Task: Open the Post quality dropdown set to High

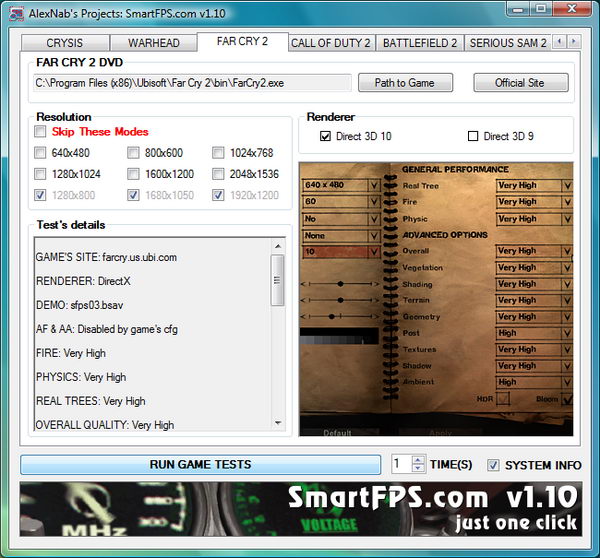Action: (x=534, y=333)
